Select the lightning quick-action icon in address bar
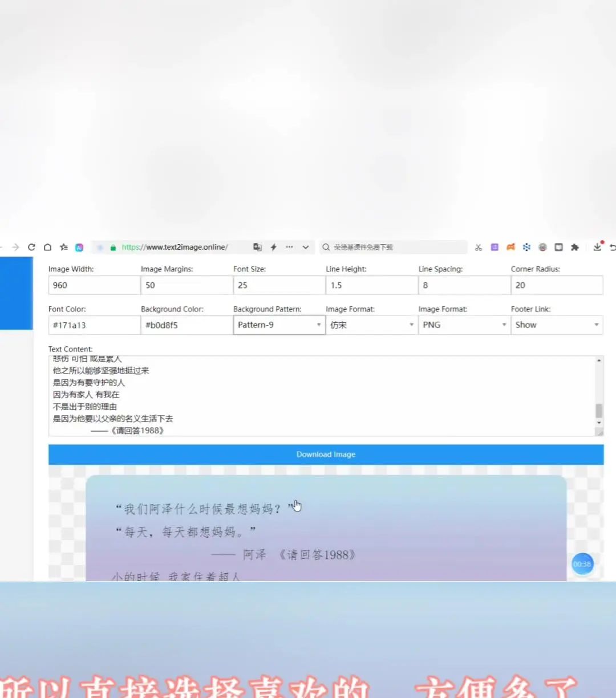The image size is (616, 698). (274, 247)
